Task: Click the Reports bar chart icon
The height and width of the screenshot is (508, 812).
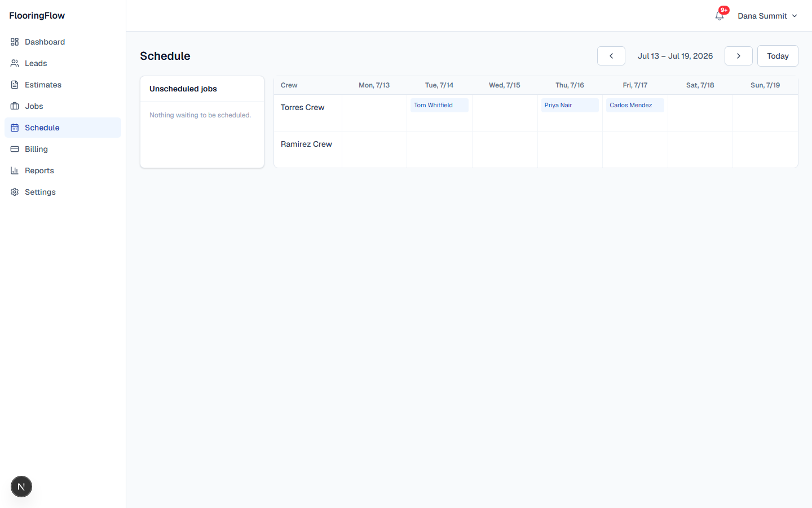Action: pyautogui.click(x=15, y=170)
